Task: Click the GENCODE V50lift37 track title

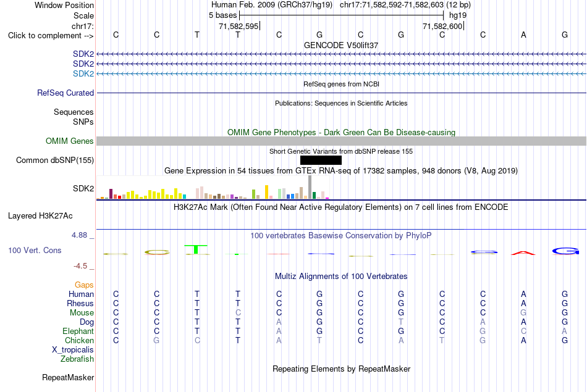Action: point(341,45)
